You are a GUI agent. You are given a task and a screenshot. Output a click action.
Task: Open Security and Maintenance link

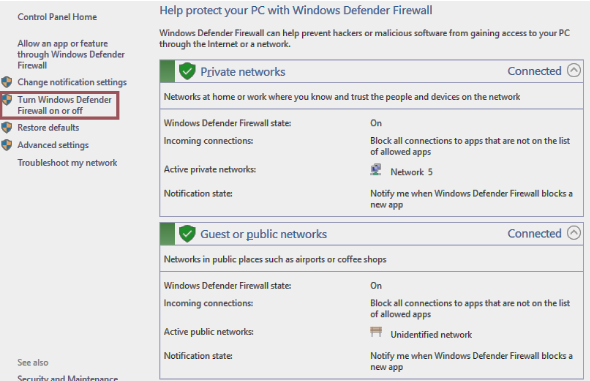[x=68, y=378]
